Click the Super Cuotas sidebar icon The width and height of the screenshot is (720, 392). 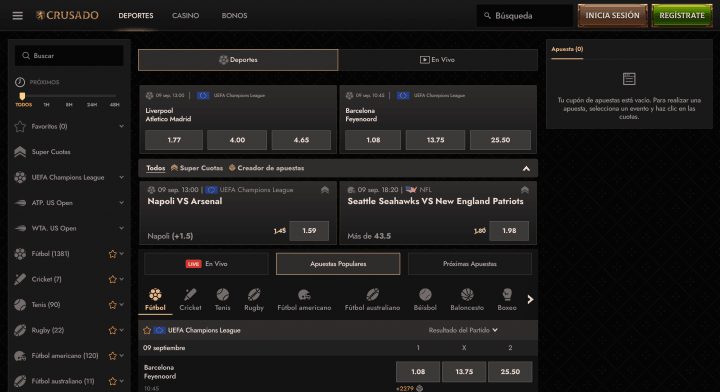tap(20, 152)
